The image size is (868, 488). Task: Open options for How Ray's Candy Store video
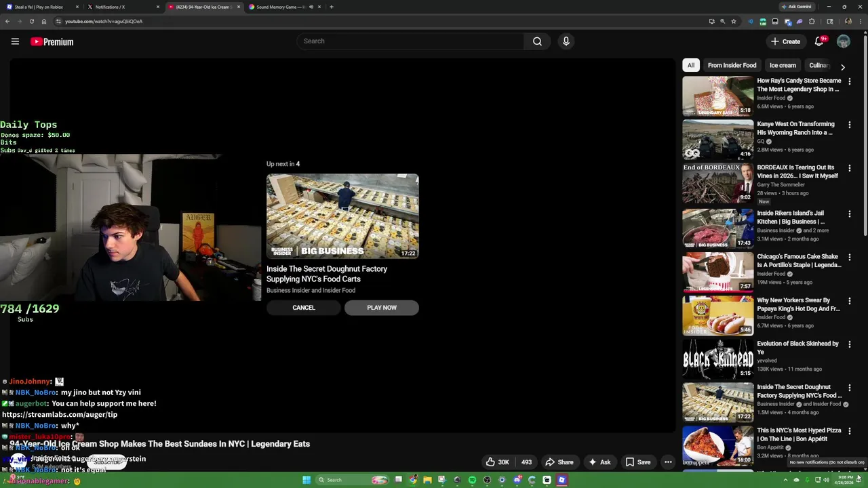click(x=849, y=81)
